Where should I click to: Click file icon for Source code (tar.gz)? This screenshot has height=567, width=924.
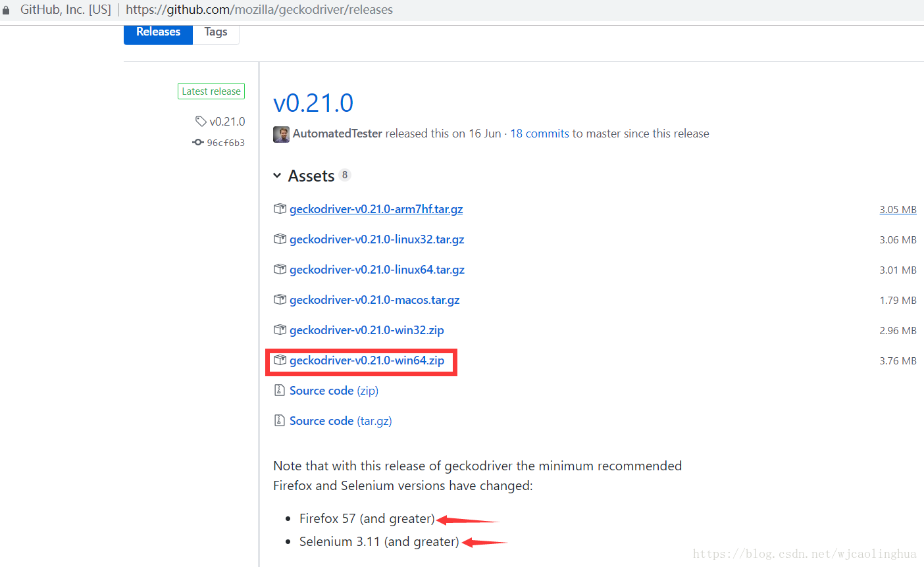point(279,420)
